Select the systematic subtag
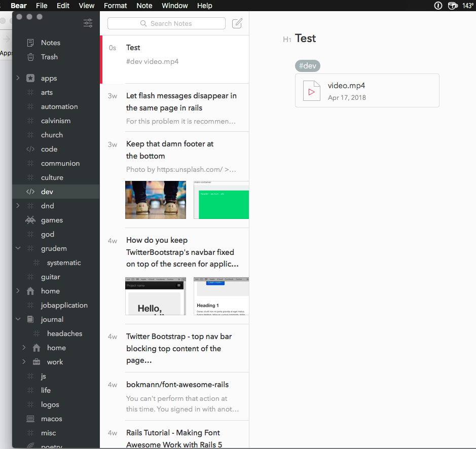This screenshot has height=449, width=476. 64,263
